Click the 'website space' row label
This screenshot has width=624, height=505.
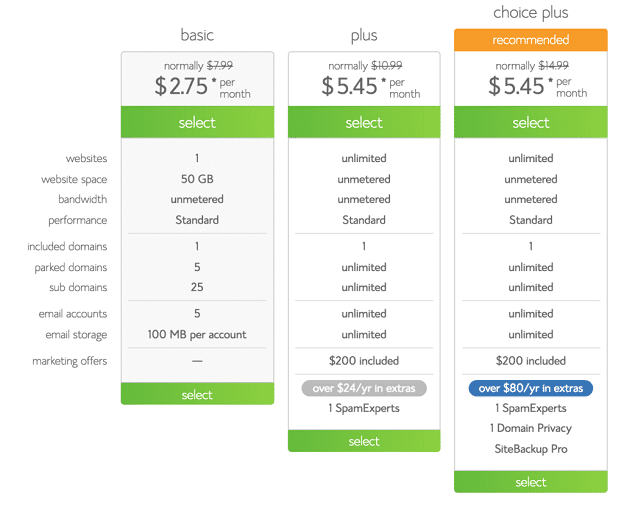click(74, 180)
